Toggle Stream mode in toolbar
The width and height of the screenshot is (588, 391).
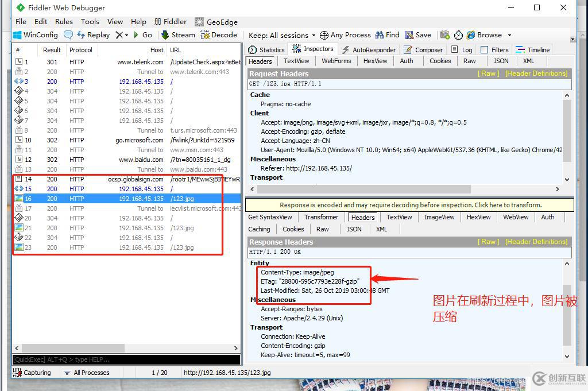pyautogui.click(x=178, y=35)
